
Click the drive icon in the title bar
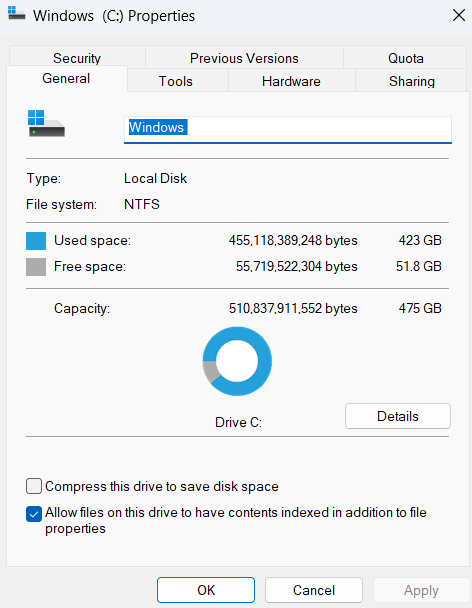[16, 13]
